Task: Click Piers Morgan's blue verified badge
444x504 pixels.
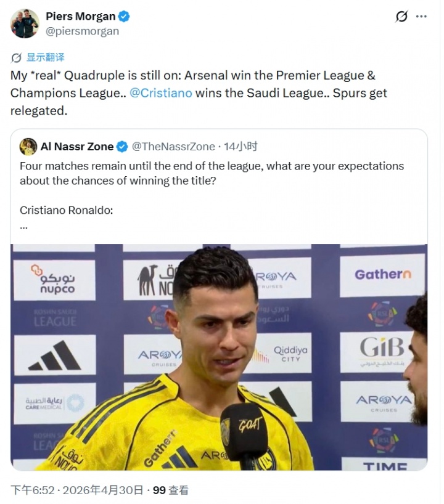Action: click(x=124, y=17)
